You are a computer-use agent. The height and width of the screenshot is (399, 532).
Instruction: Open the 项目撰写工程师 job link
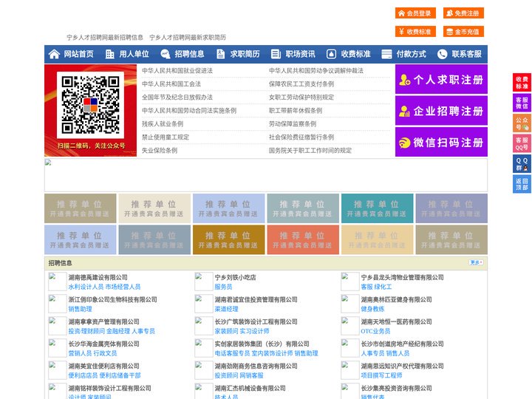(x=381, y=375)
